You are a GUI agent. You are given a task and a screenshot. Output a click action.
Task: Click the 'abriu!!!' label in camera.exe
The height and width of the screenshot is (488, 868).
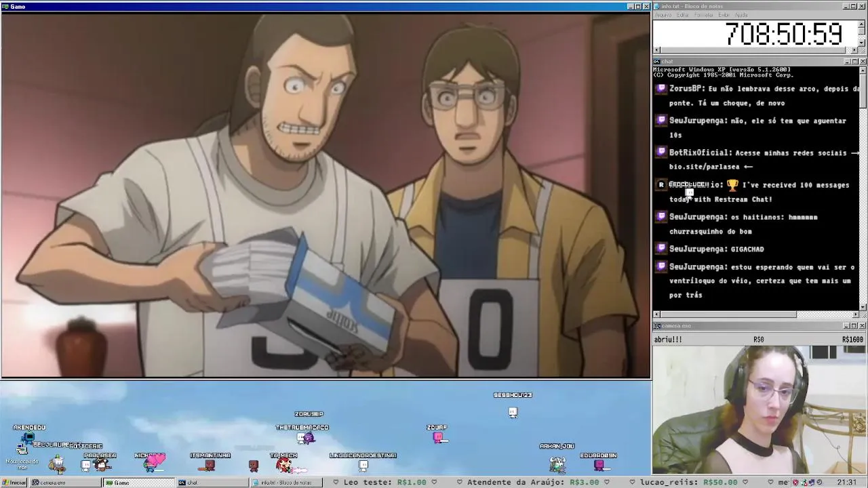[x=668, y=340]
